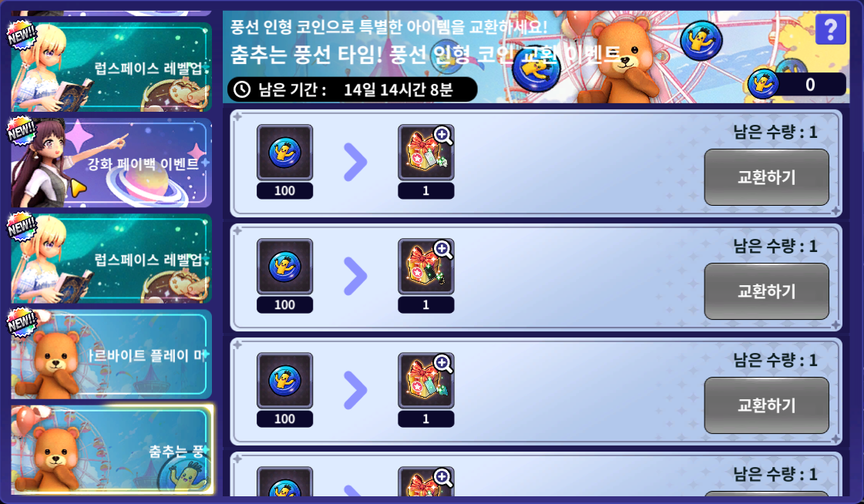
Task: Click the balloon coin balance counter
Action: [797, 84]
